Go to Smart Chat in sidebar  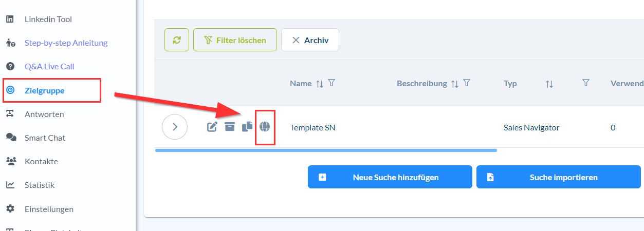point(45,138)
